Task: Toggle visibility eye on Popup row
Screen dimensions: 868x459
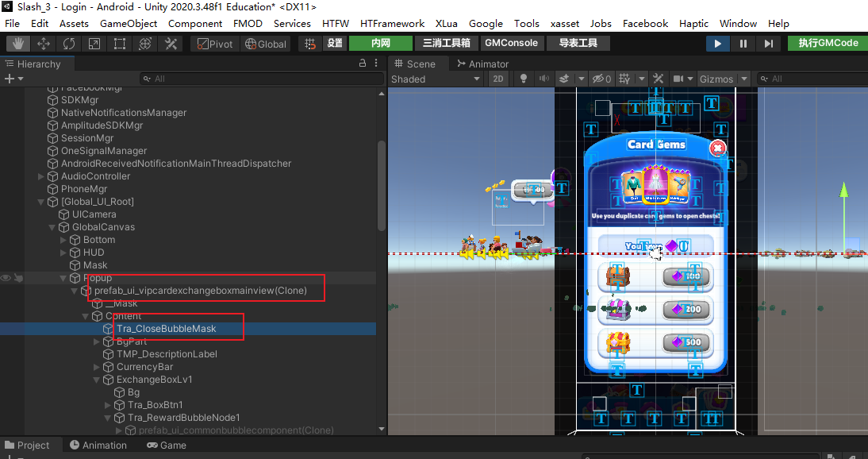Action: [x=6, y=278]
